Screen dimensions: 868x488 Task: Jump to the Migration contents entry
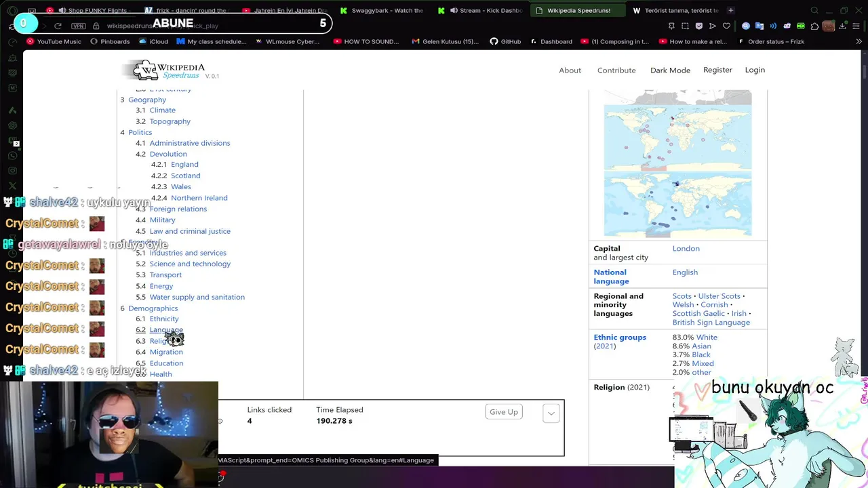pos(166,352)
